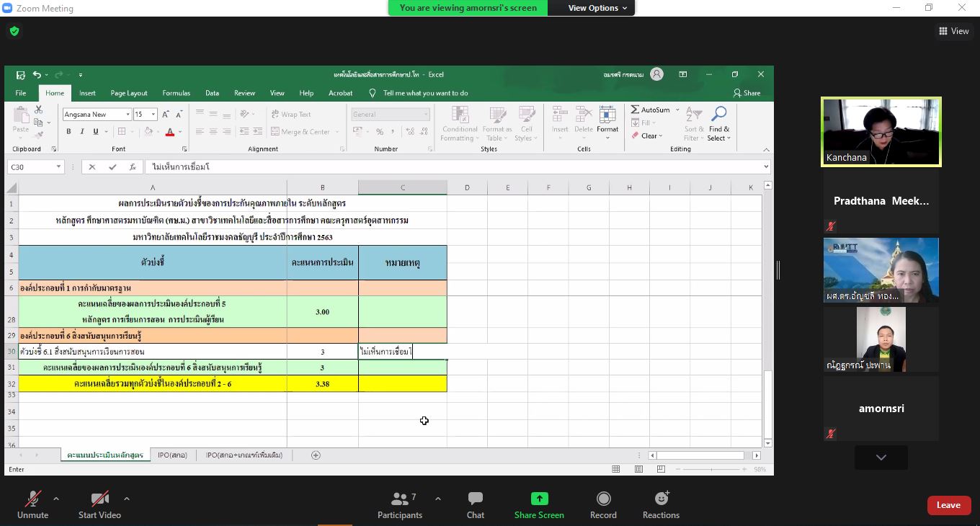Click the Zoom encryption shield icon

point(14,31)
